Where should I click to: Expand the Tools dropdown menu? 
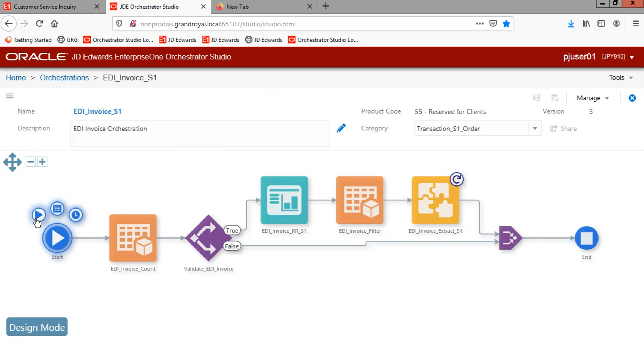pyautogui.click(x=621, y=78)
